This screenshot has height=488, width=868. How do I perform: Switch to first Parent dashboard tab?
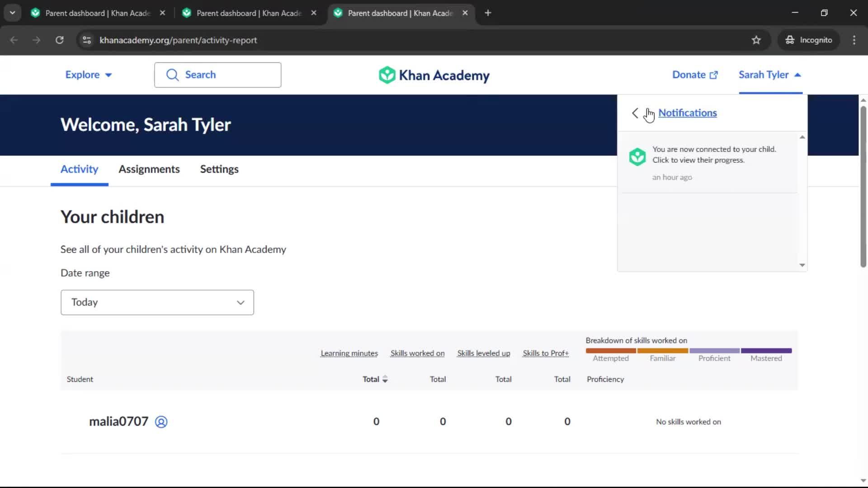pyautogui.click(x=97, y=13)
